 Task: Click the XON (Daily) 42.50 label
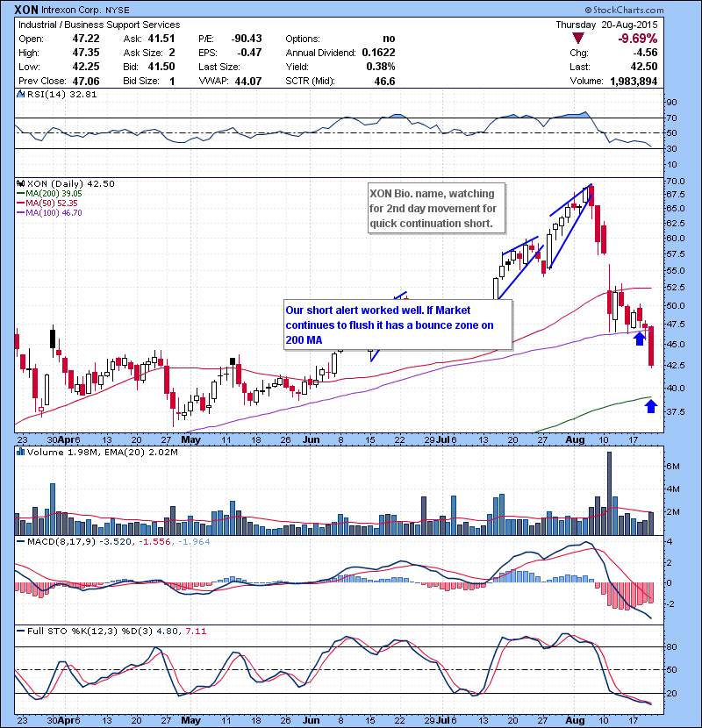pyautogui.click(x=70, y=183)
